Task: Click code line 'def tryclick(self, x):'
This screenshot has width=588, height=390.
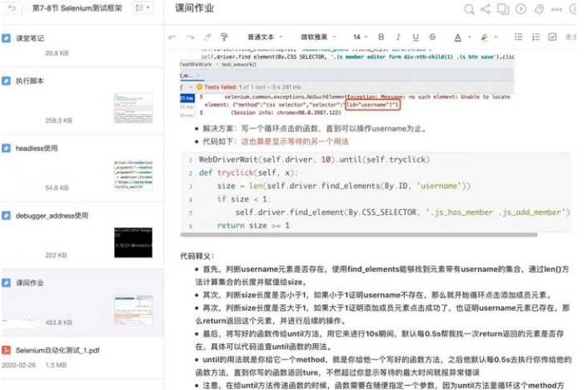Action: (x=249, y=172)
